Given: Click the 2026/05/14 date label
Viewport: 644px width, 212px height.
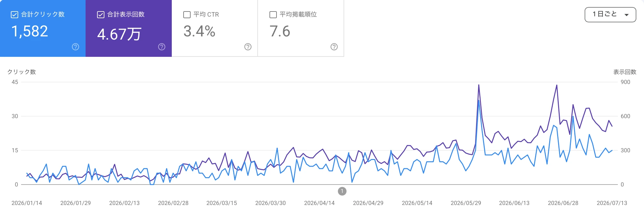Looking at the screenshot, I should coord(417,203).
